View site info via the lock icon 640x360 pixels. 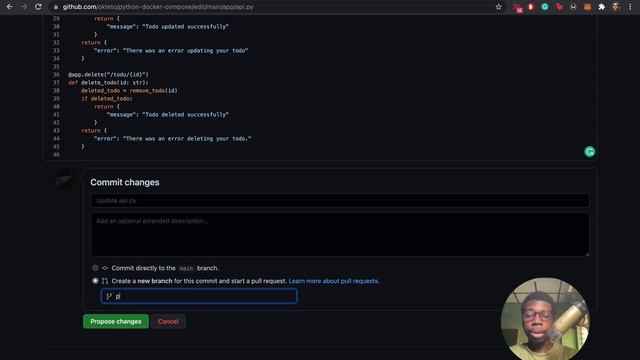click(56, 7)
